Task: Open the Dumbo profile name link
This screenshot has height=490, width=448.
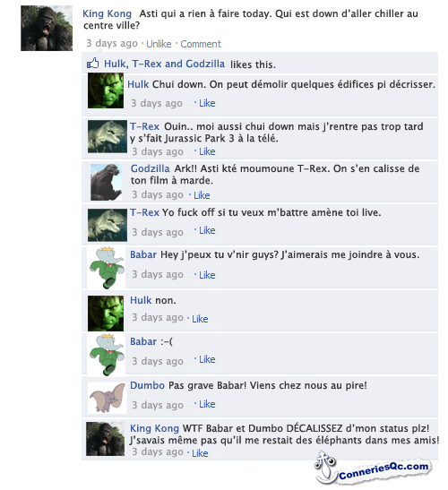Action: pyautogui.click(x=147, y=385)
